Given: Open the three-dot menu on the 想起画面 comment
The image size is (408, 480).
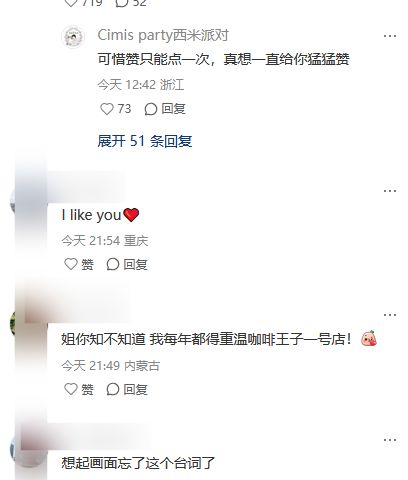Looking at the screenshot, I should (x=390, y=440).
